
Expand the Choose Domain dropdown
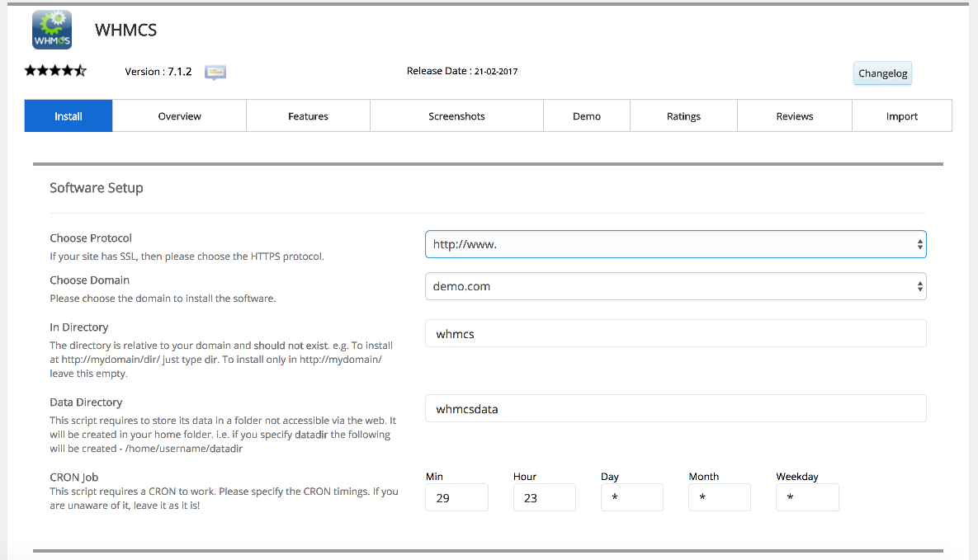[675, 286]
